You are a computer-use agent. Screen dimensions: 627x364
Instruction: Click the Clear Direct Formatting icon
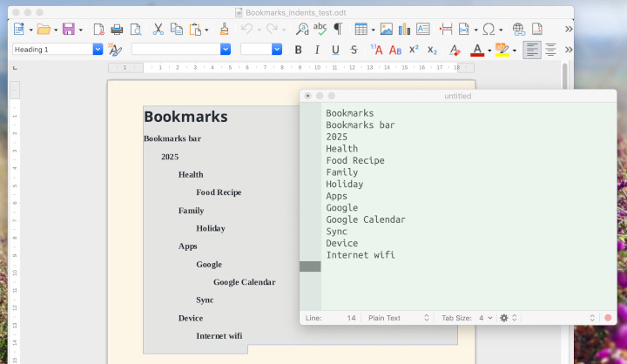(454, 50)
